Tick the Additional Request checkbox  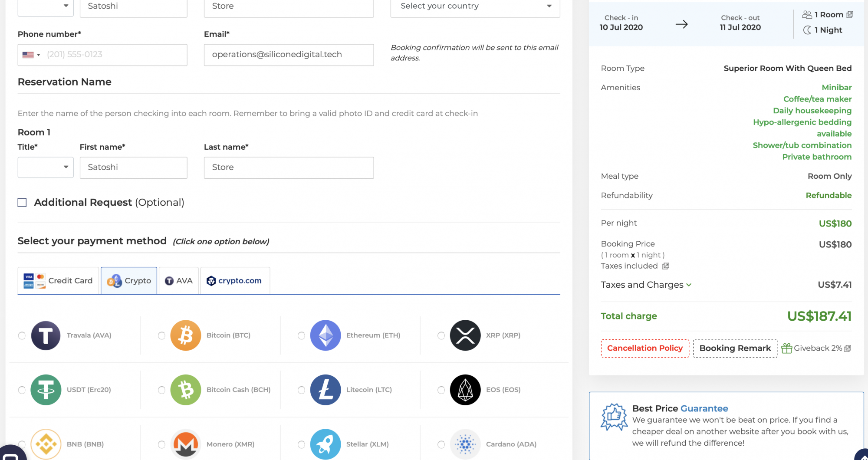click(22, 203)
